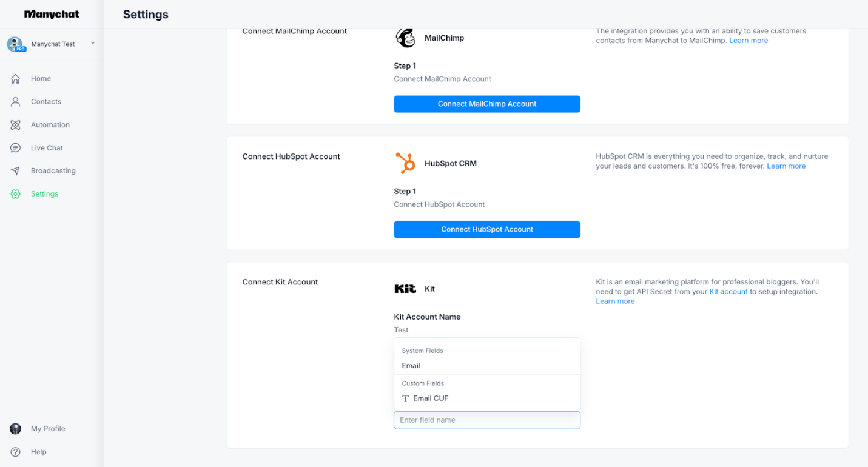Select the green Settings gear icon

click(x=16, y=194)
